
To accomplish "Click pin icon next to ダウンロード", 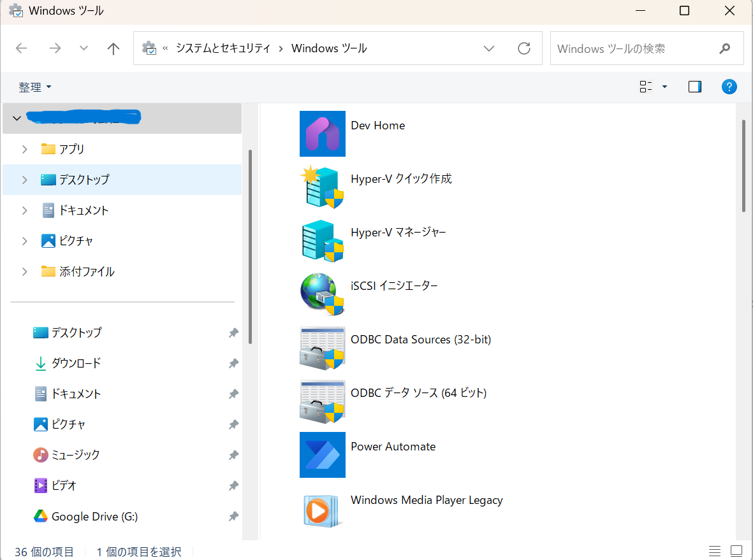I will pyautogui.click(x=233, y=363).
